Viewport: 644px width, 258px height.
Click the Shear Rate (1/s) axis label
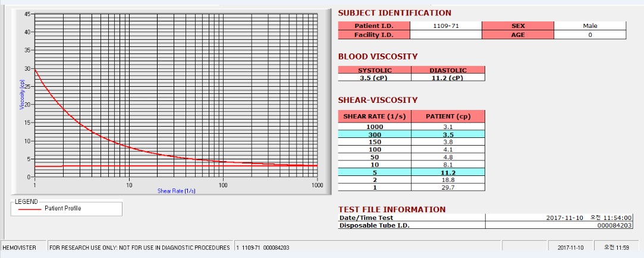(x=176, y=191)
